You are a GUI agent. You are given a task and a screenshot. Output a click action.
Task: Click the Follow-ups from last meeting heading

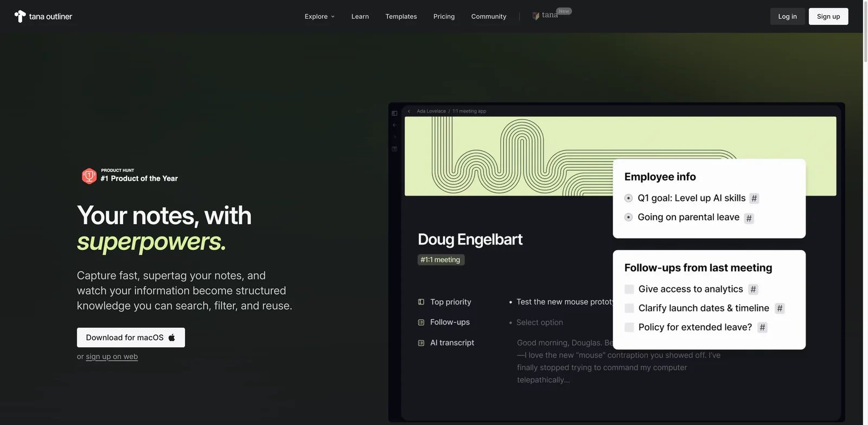click(x=698, y=268)
